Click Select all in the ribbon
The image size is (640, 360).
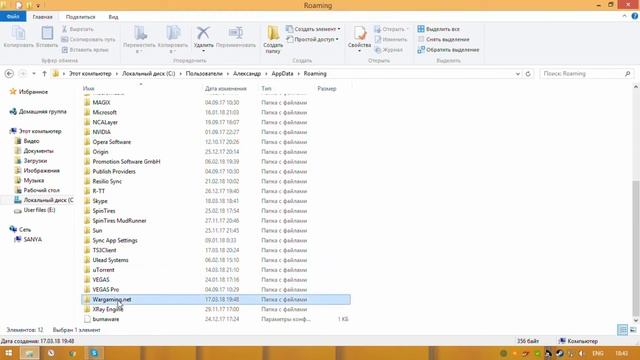(438, 29)
